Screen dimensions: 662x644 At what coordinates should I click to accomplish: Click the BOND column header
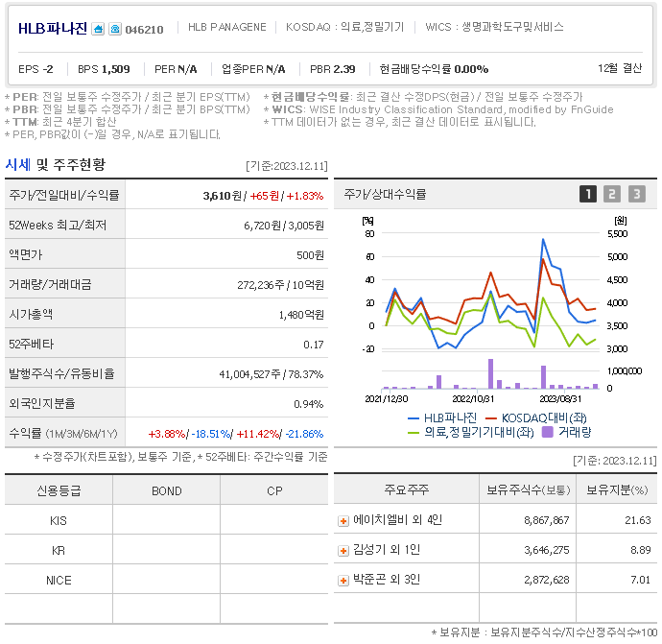[x=166, y=491]
